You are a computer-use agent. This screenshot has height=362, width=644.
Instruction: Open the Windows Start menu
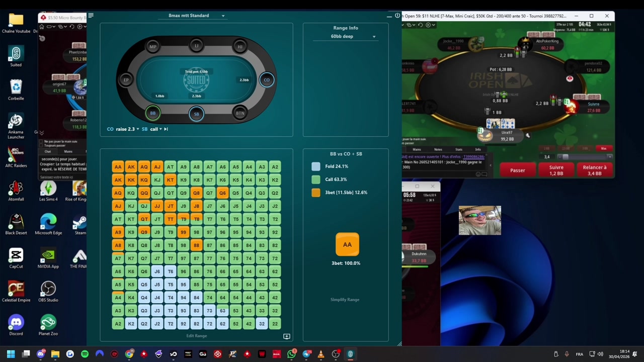11,354
